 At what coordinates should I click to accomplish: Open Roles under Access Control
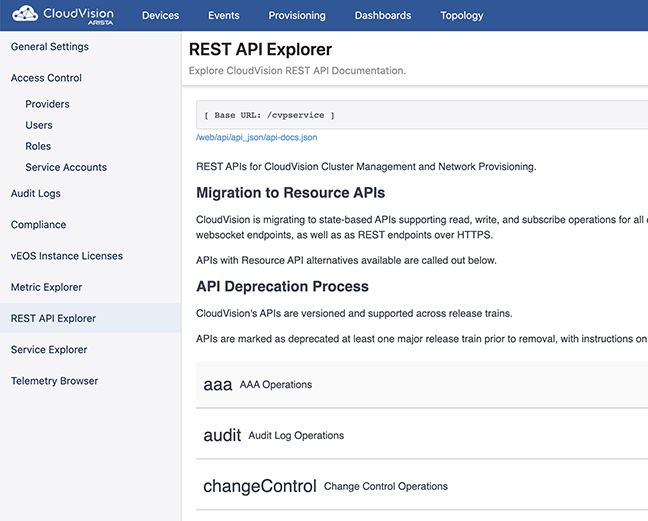(x=38, y=146)
